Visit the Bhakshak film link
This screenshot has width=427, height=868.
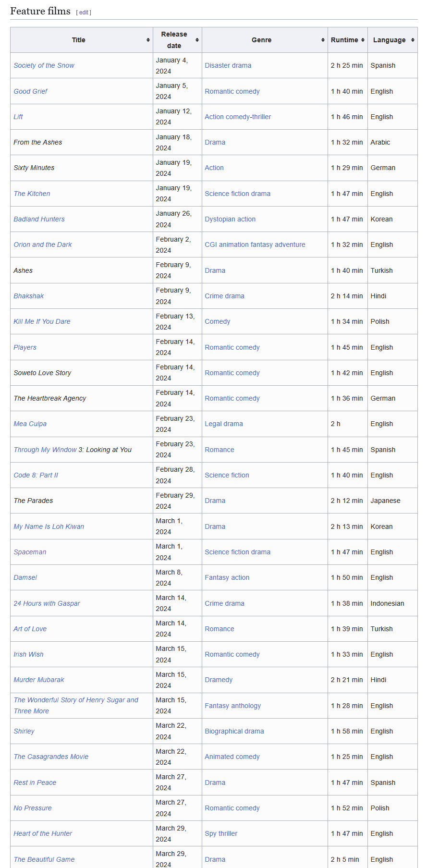(28, 296)
